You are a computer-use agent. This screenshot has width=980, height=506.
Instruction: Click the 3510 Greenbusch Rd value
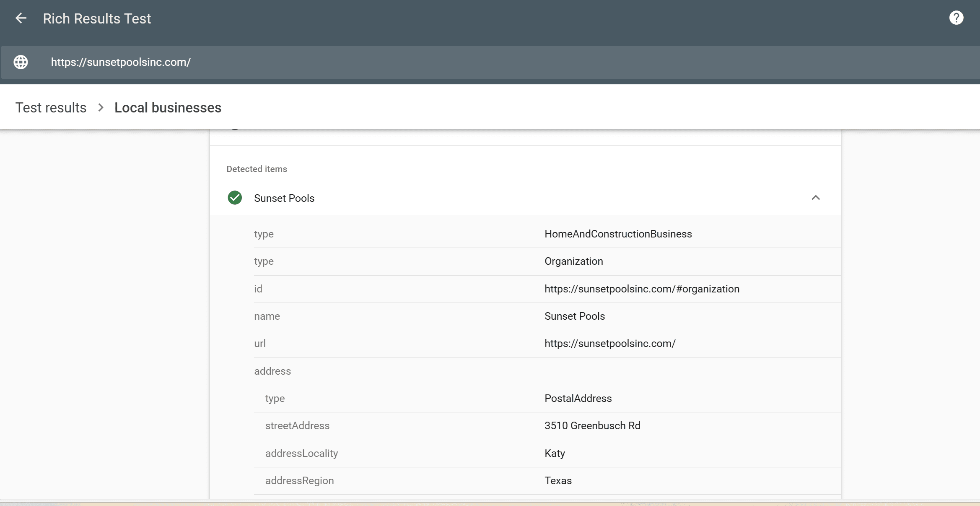coord(593,426)
